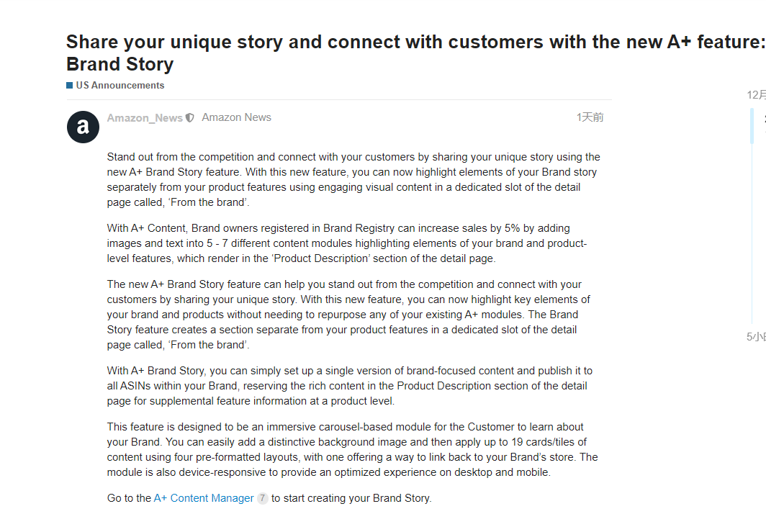Open the A+ Content Manager link
The height and width of the screenshot is (532, 766).
pyautogui.click(x=204, y=498)
